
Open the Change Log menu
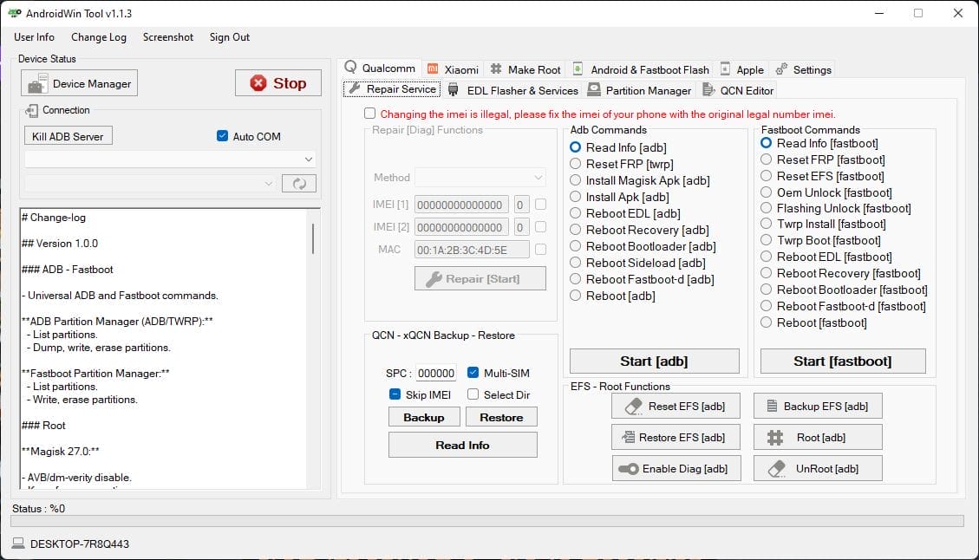click(x=98, y=37)
